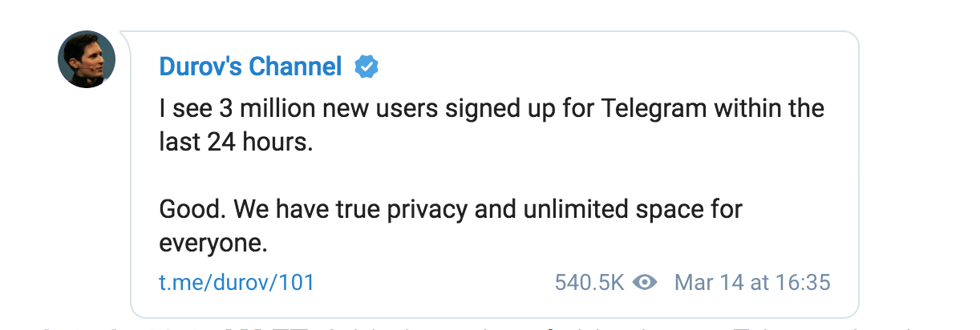The image size is (980, 330).
Task: Click the Mar 14 at 16:35 timestamp
Action: point(752,282)
